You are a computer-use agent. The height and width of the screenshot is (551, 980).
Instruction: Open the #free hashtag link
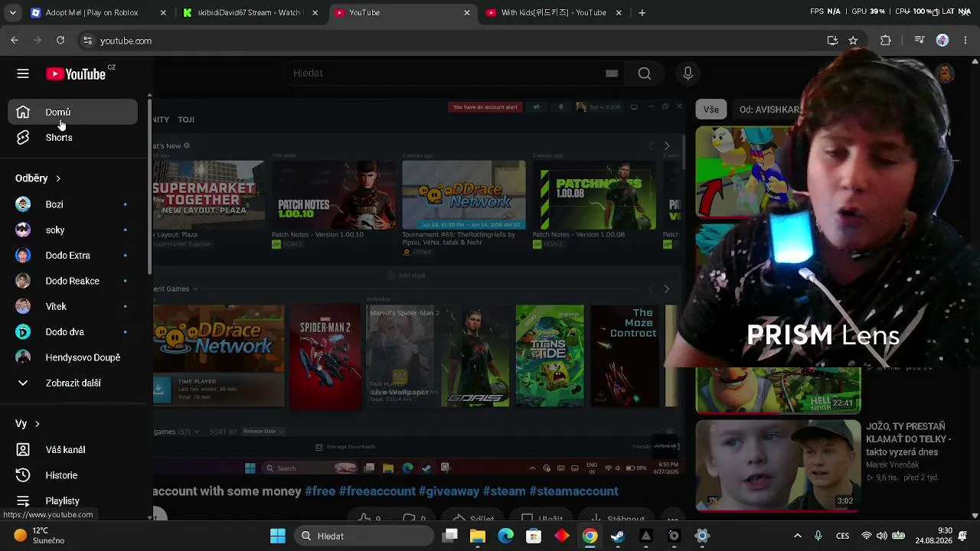[320, 491]
